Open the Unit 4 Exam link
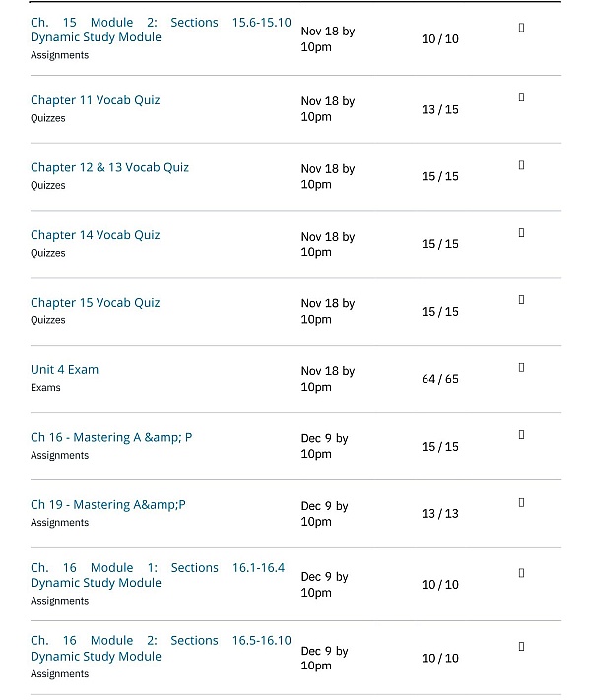This screenshot has height=700, width=591. point(64,370)
